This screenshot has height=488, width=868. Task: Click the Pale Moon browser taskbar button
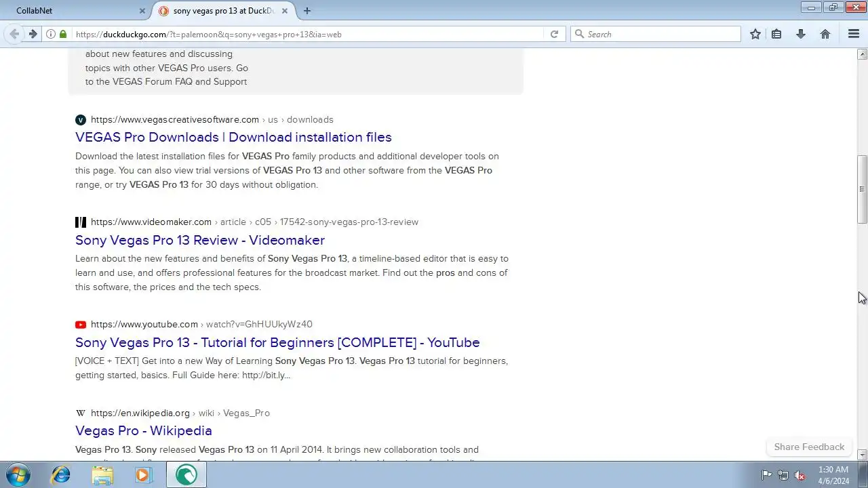pos(186,475)
